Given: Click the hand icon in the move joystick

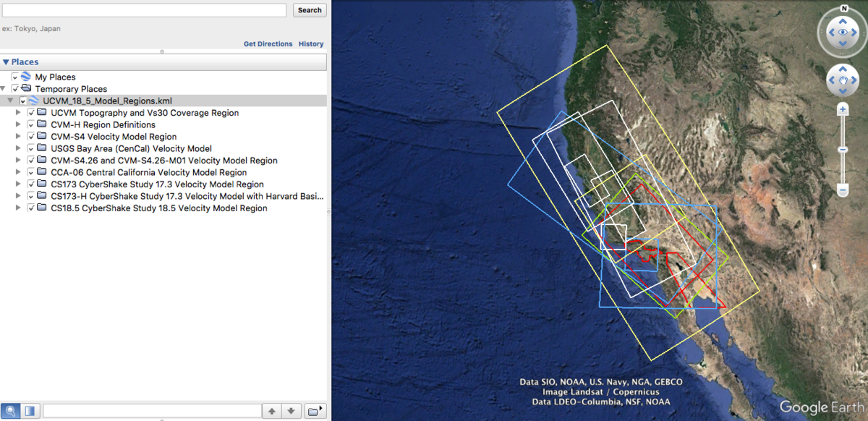Looking at the screenshot, I should (x=842, y=80).
